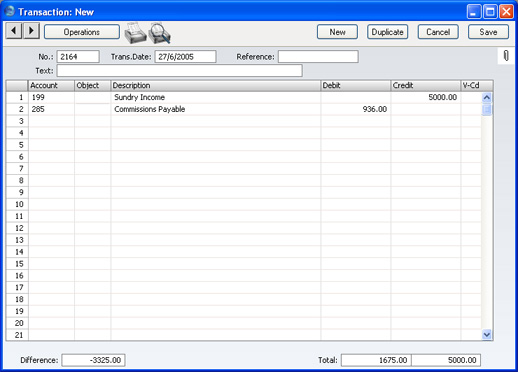Select row number 21
518x372 pixels.
tap(17, 335)
